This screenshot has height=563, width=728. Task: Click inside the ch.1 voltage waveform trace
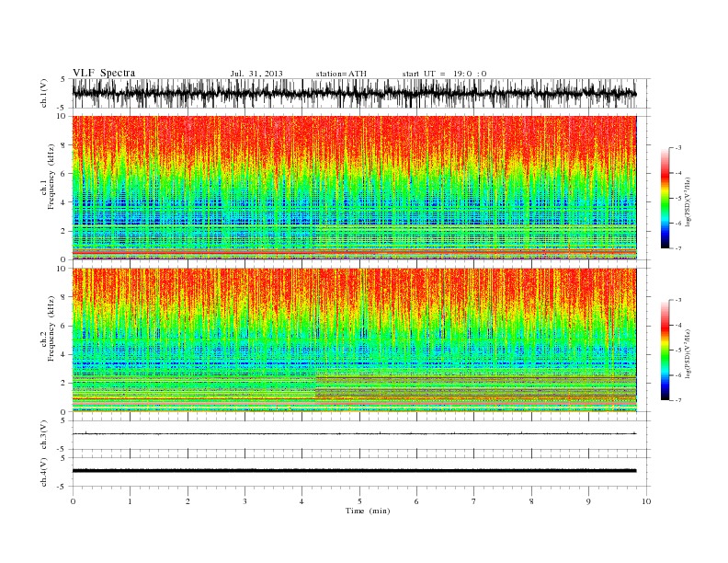[354, 93]
